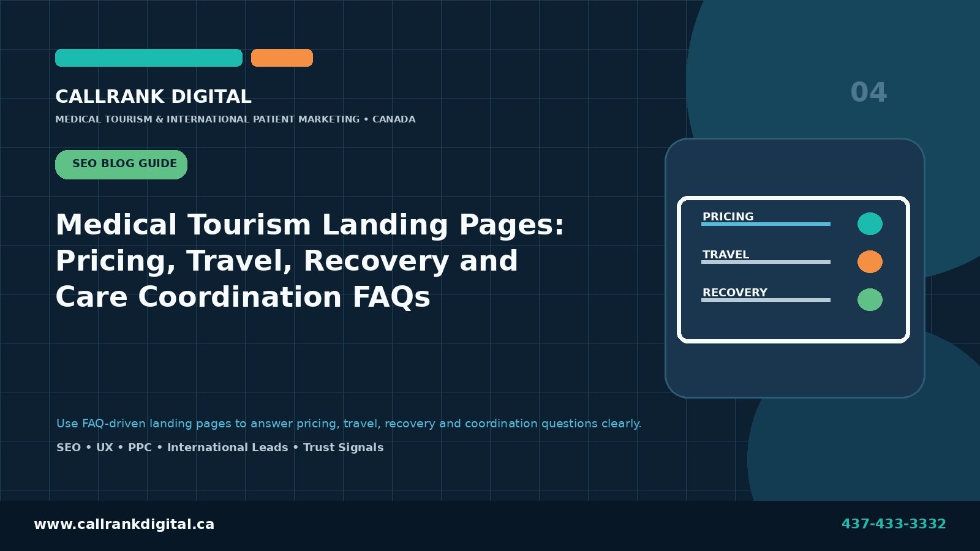Click the teal circle next to PRICING

click(870, 224)
